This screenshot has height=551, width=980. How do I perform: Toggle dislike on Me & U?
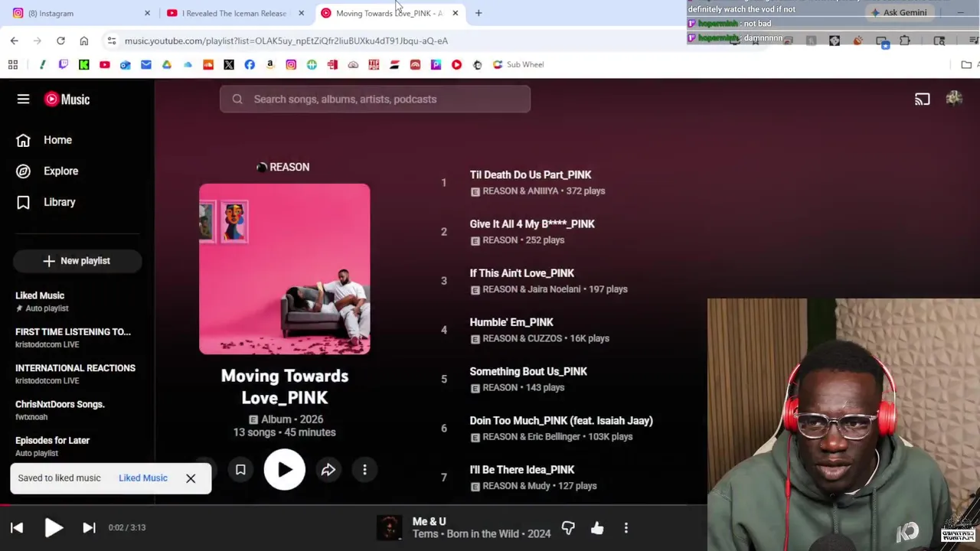(x=568, y=528)
